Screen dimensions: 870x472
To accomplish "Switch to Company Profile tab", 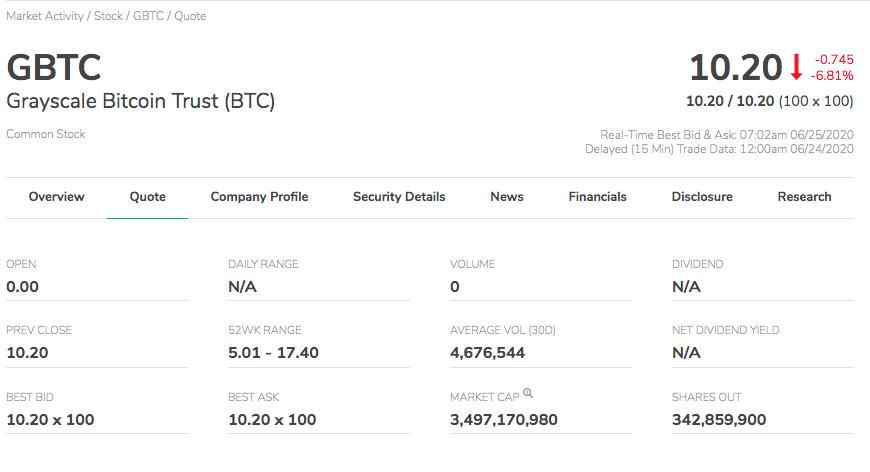I will tap(259, 197).
